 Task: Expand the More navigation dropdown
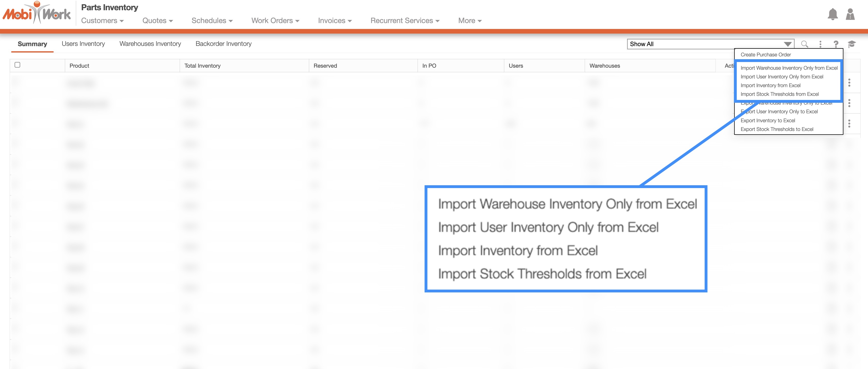pyautogui.click(x=470, y=20)
